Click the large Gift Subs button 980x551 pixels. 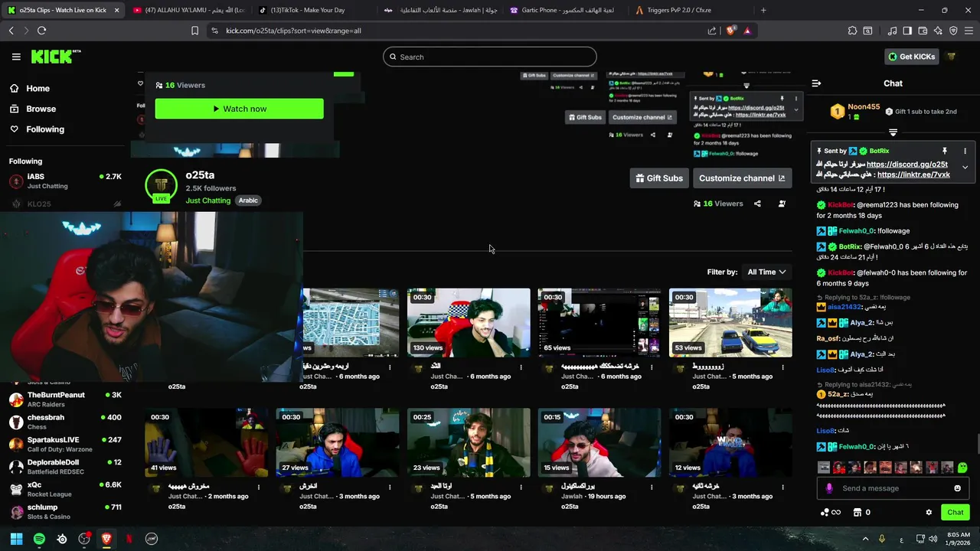pos(659,178)
